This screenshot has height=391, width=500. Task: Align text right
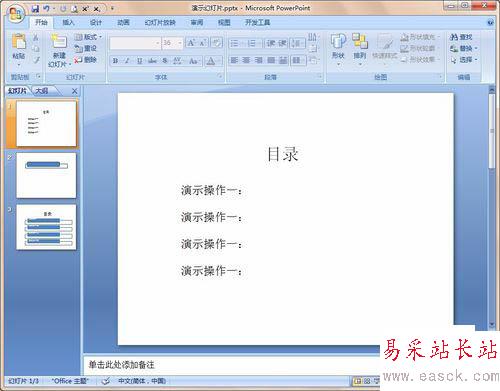[x=258, y=60]
